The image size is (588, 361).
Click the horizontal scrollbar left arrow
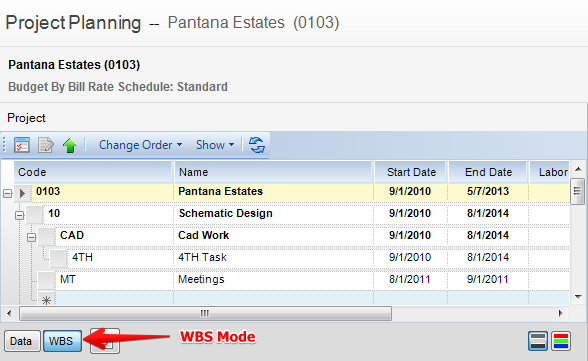click(9, 313)
